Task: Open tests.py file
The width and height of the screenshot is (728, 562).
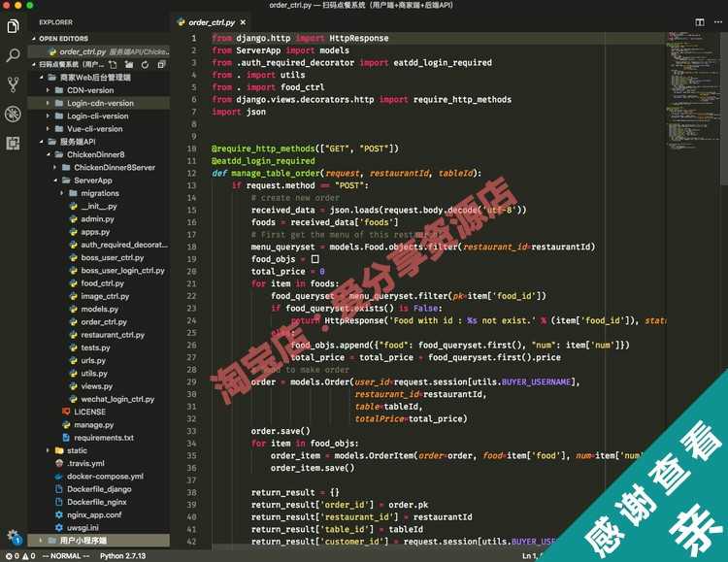Action: [99, 347]
